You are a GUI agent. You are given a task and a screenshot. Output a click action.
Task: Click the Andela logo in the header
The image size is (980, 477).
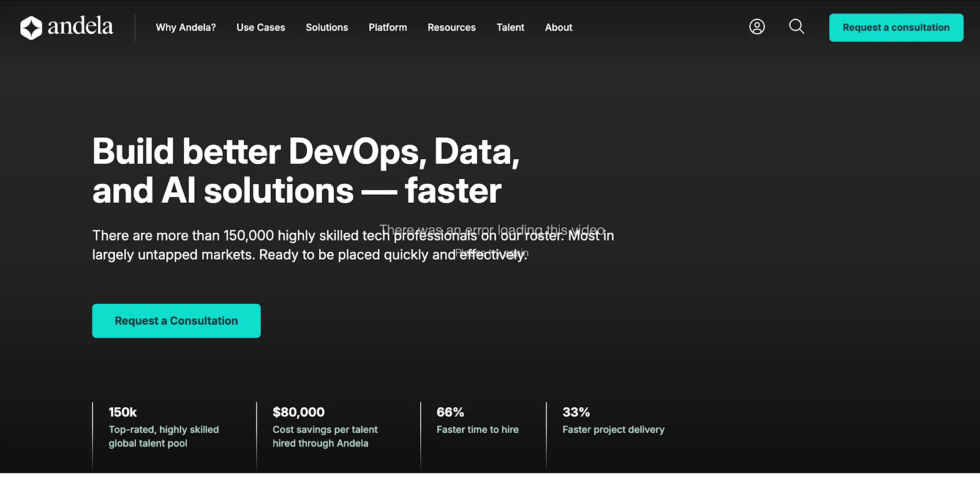point(67,27)
